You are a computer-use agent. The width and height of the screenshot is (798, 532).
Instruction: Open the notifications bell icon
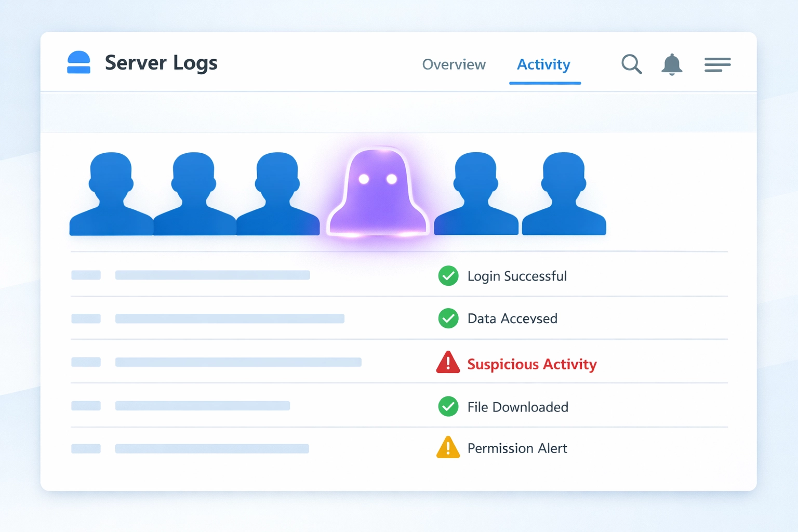click(x=672, y=64)
